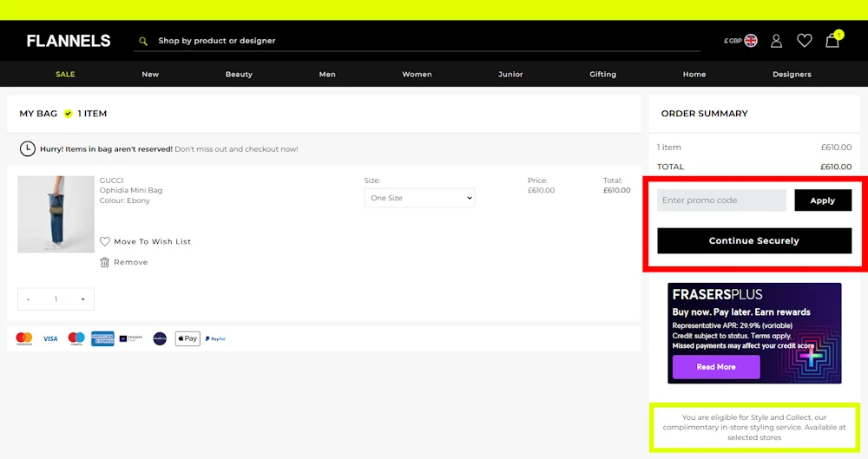Click the Enter promo code field

[x=721, y=200]
